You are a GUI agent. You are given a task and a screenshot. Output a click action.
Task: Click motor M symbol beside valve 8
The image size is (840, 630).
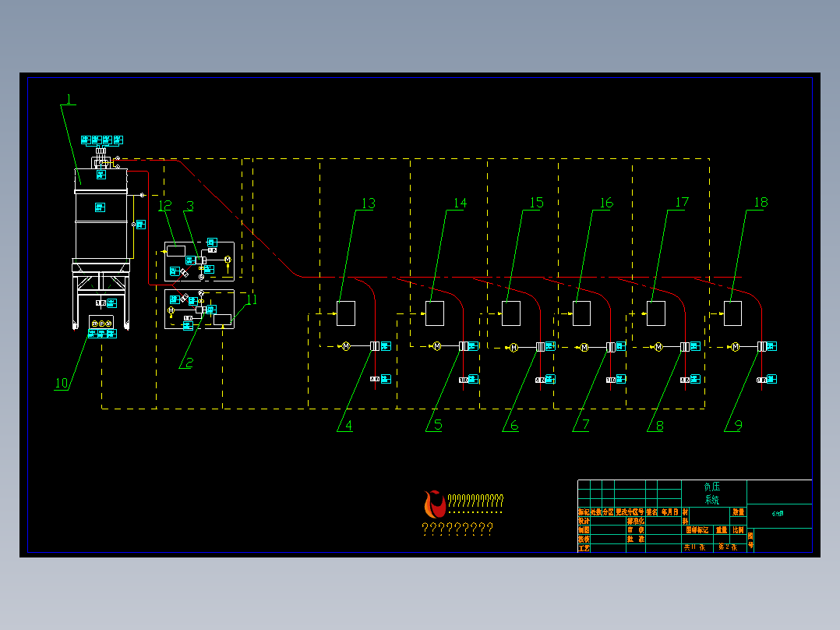tap(659, 347)
